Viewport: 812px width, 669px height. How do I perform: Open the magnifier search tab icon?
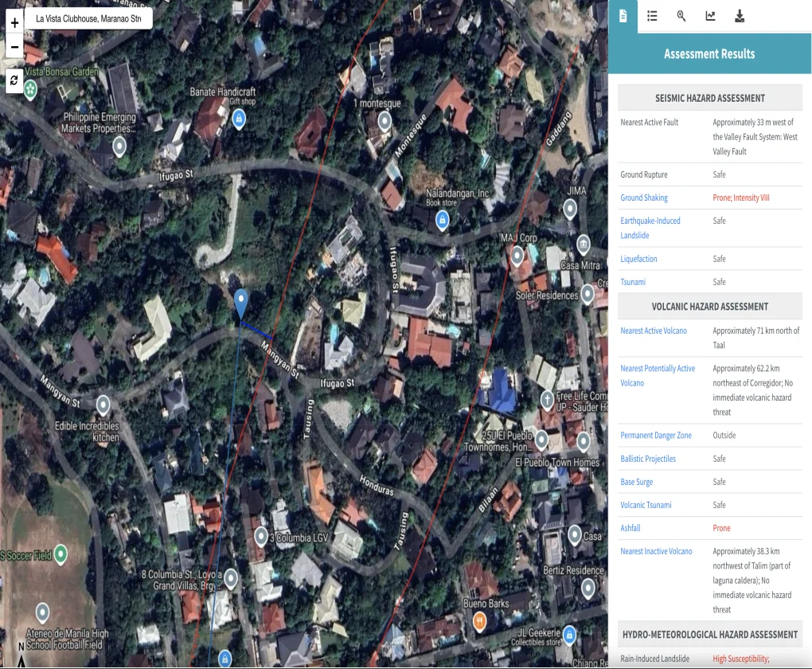(x=681, y=16)
